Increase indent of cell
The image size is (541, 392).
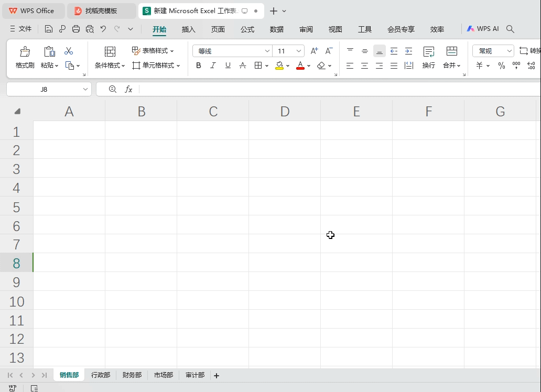[408, 51]
